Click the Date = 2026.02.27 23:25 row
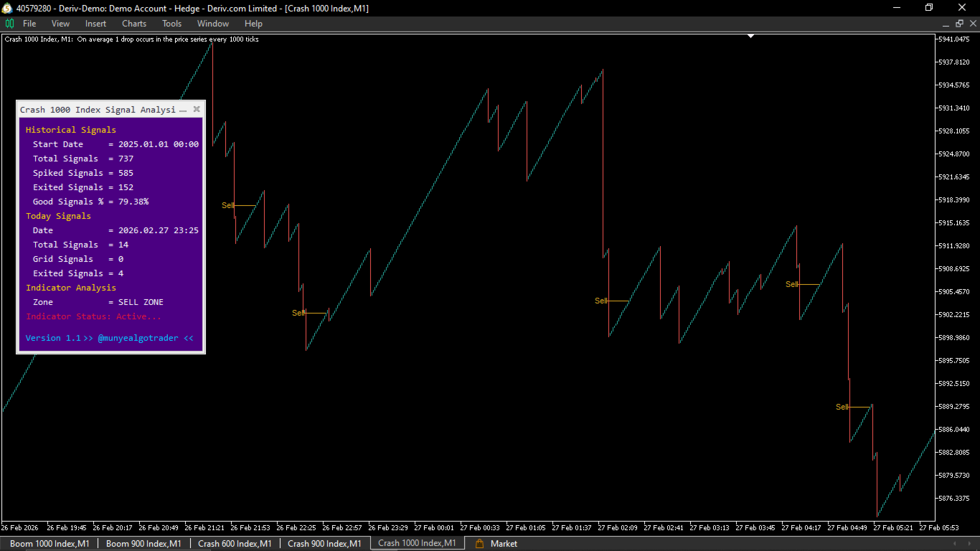The image size is (980, 551). click(x=116, y=230)
